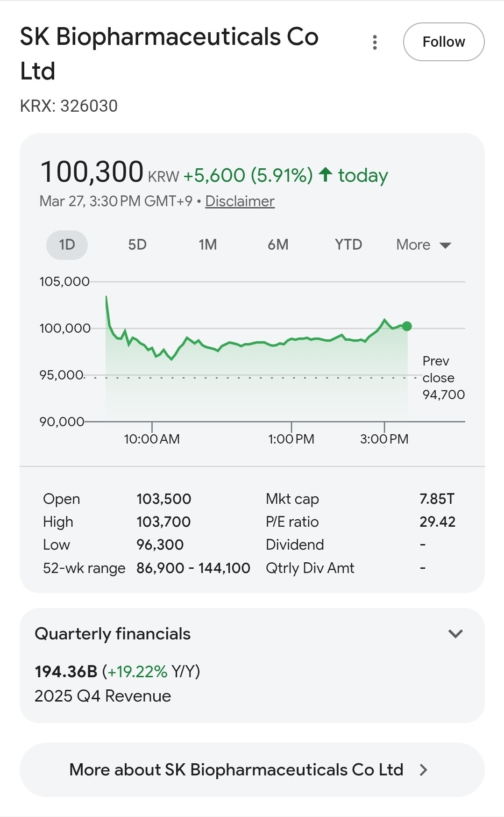Open Quarterly financials section heading

pos(113,634)
